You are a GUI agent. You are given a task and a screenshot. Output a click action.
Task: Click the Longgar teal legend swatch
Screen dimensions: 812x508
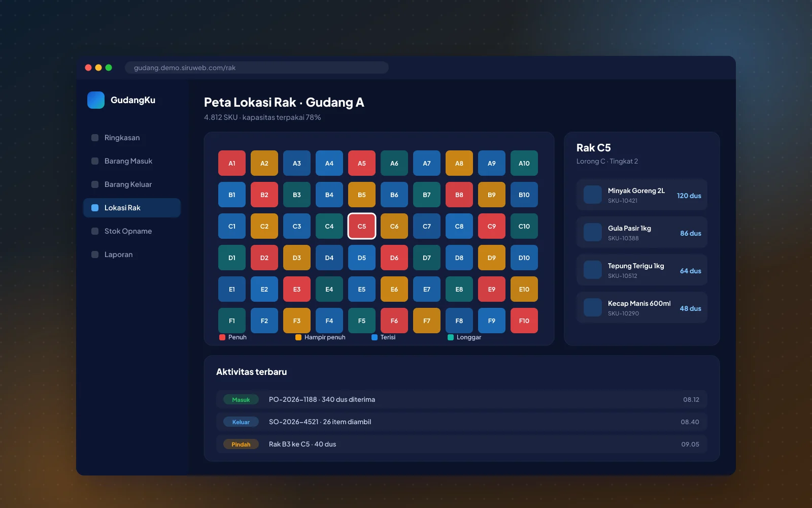pyautogui.click(x=451, y=337)
